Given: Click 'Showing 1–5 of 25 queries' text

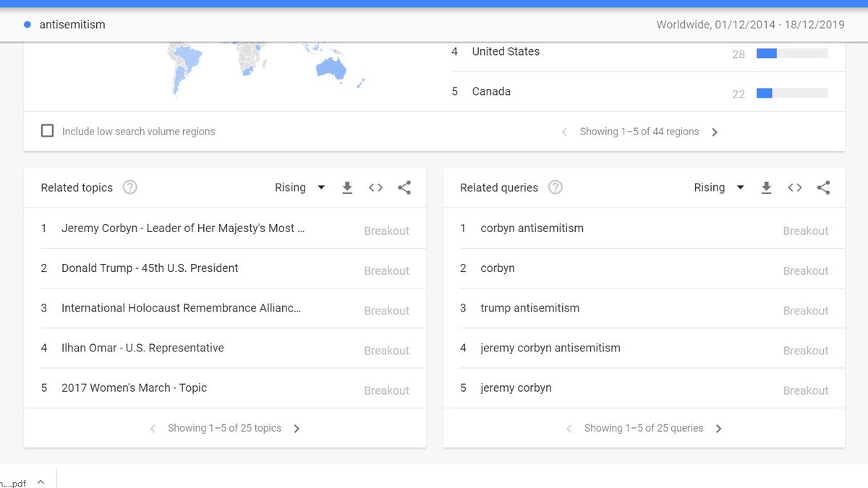Looking at the screenshot, I should pyautogui.click(x=644, y=428).
